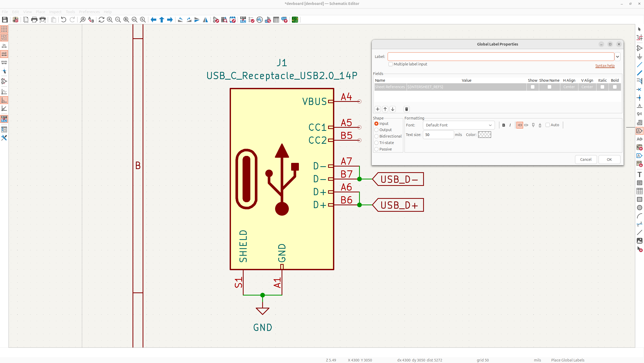Select the Bidirectional shape radio button
This screenshot has height=363, width=644.
pyautogui.click(x=377, y=136)
